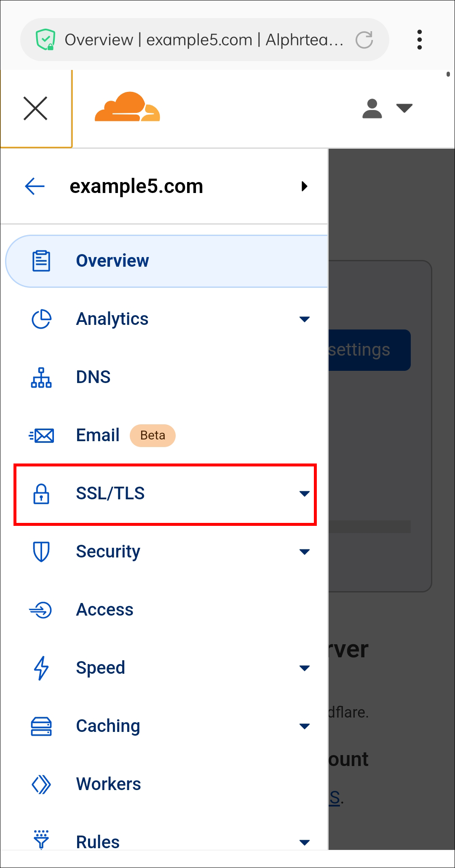Open the browser three-dot menu

pos(419,40)
